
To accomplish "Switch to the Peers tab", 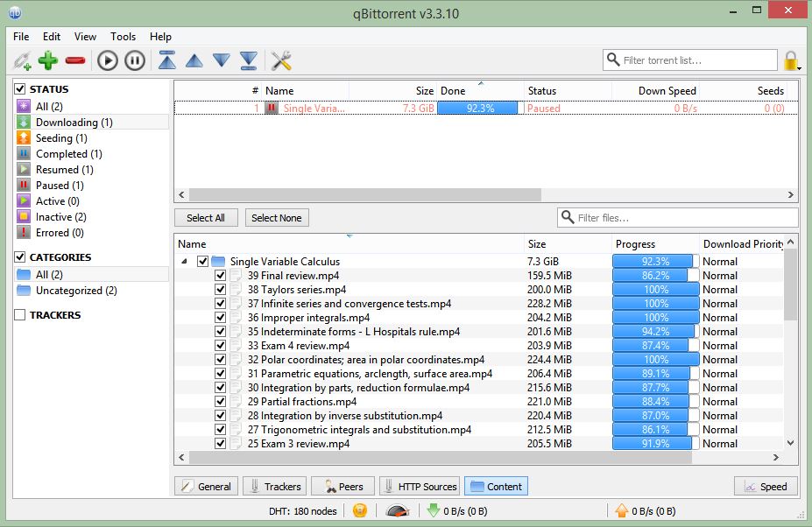I will [x=342, y=486].
